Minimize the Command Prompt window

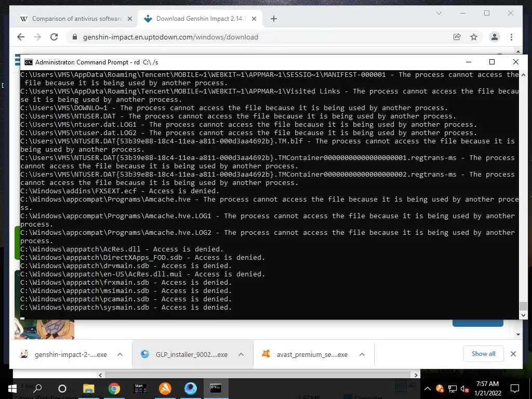469,62
